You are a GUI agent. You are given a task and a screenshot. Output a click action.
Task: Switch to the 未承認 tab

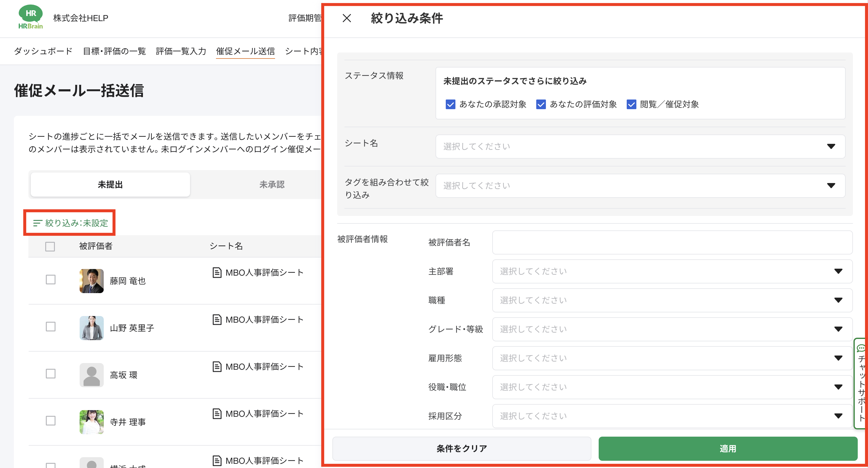[x=271, y=185]
